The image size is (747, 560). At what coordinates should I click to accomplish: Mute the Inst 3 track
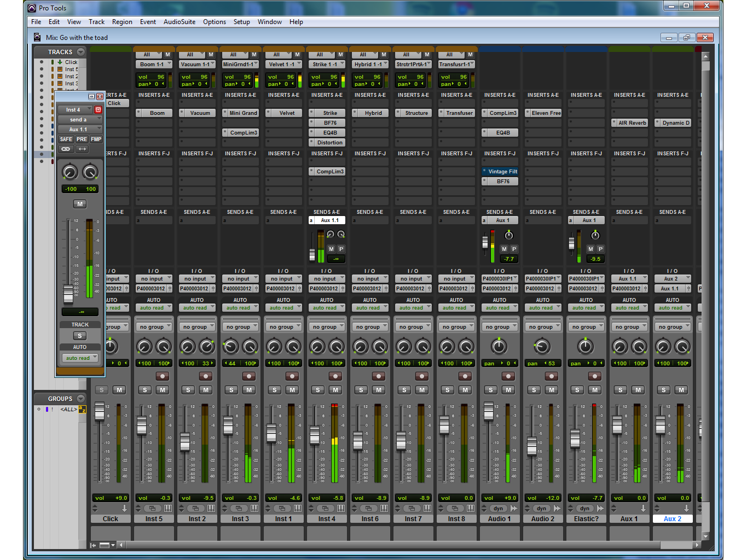click(249, 390)
